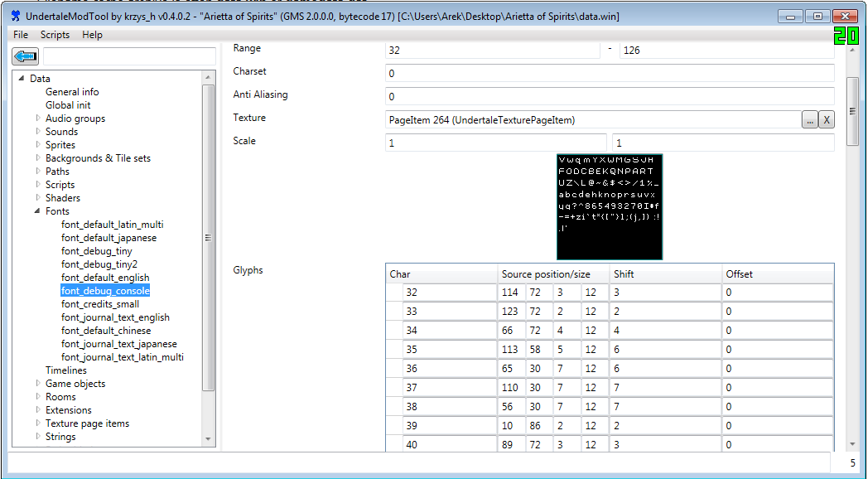
Task: Click the tree panel scrollbar down arrow
Action: [209, 439]
